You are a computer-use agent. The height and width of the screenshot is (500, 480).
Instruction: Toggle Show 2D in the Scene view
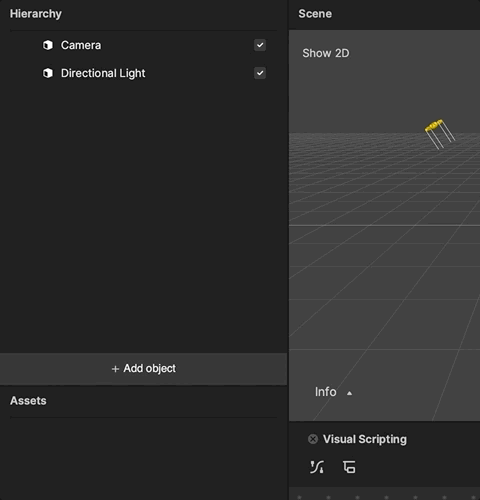point(326,53)
